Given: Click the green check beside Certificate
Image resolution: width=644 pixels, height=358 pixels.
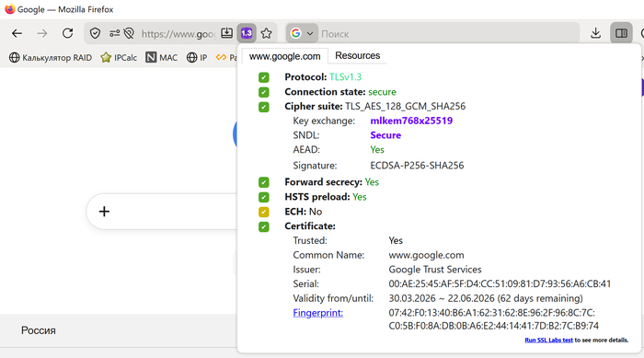Looking at the screenshot, I should (264, 226).
